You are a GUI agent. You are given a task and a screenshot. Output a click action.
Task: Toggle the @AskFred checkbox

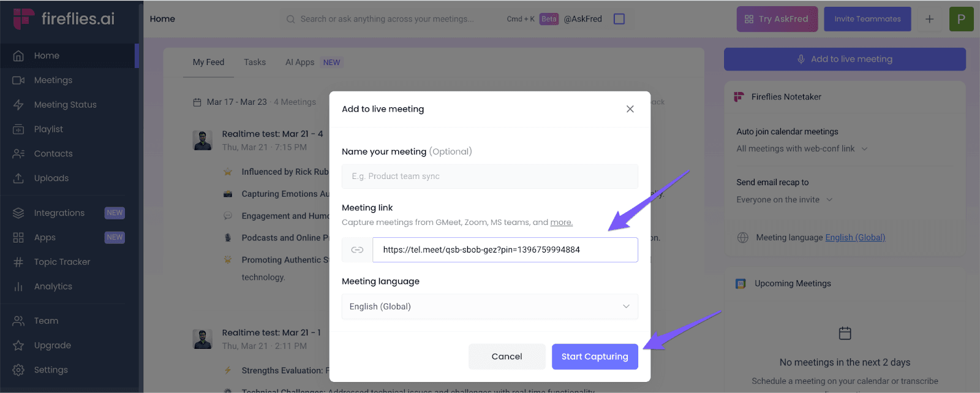click(619, 19)
